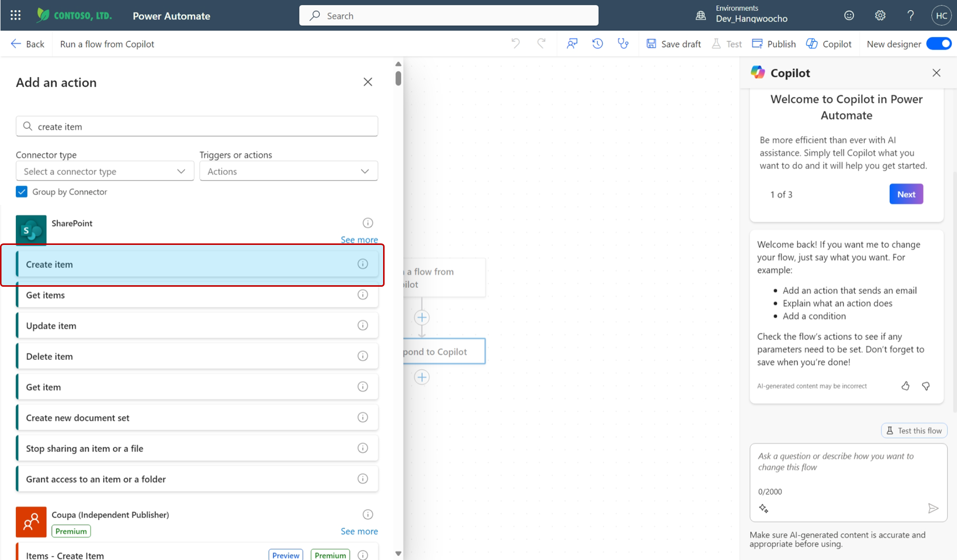This screenshot has height=560, width=957.
Task: Open the send feedback comments icon
Action: [x=572, y=44]
